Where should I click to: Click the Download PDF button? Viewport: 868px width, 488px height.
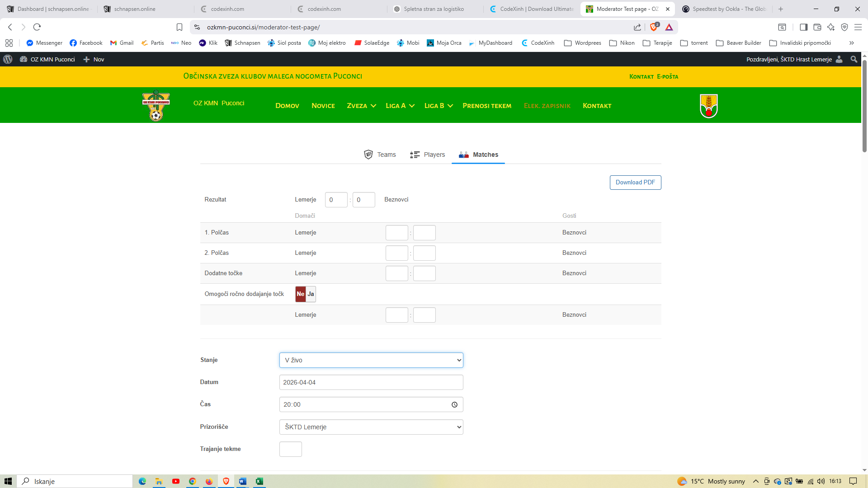click(635, 183)
